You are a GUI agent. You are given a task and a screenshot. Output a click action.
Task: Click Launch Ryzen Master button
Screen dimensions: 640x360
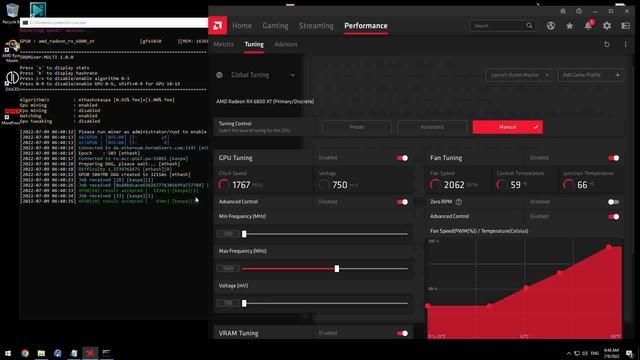pyautogui.click(x=518, y=75)
